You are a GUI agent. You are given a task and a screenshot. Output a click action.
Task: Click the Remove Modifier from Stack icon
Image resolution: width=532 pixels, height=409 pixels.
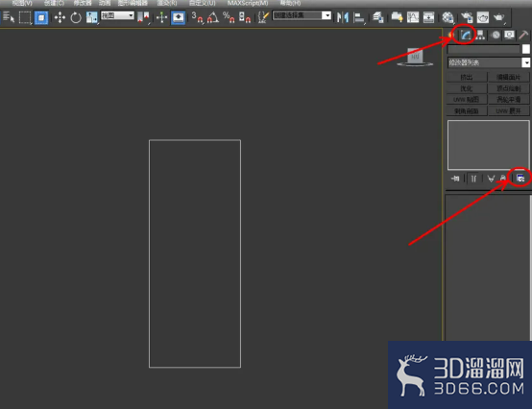503,179
